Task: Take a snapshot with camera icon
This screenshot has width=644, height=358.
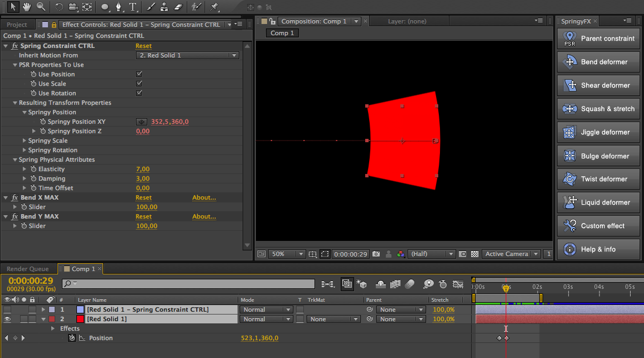Action: click(376, 254)
